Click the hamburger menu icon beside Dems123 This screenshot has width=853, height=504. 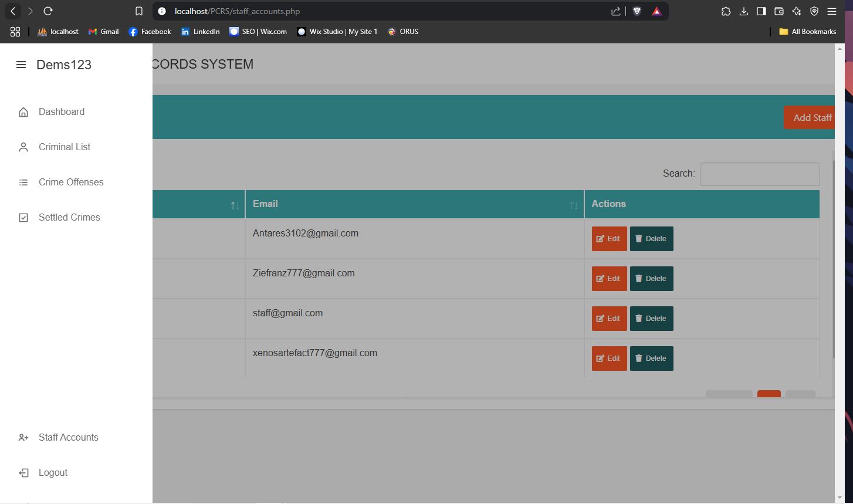tap(21, 65)
